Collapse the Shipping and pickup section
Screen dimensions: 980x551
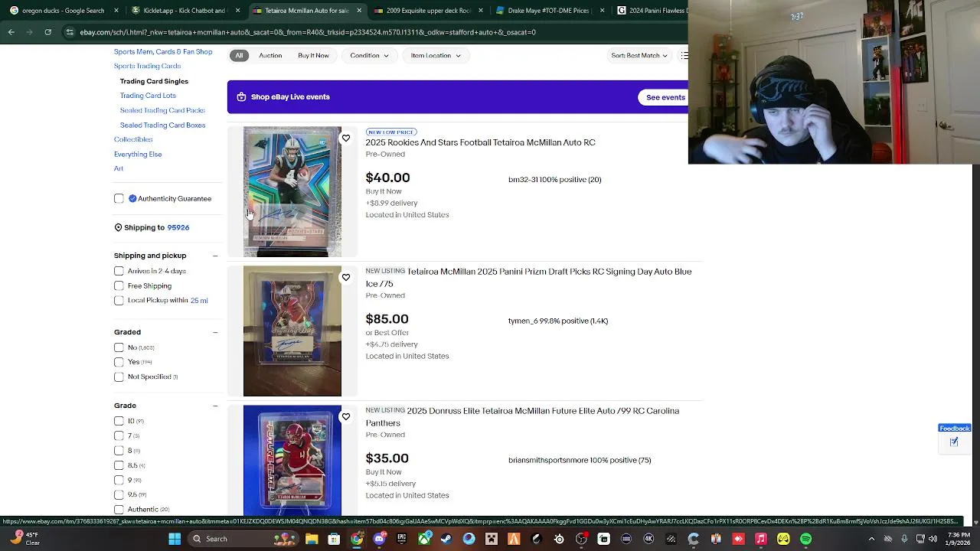click(215, 256)
